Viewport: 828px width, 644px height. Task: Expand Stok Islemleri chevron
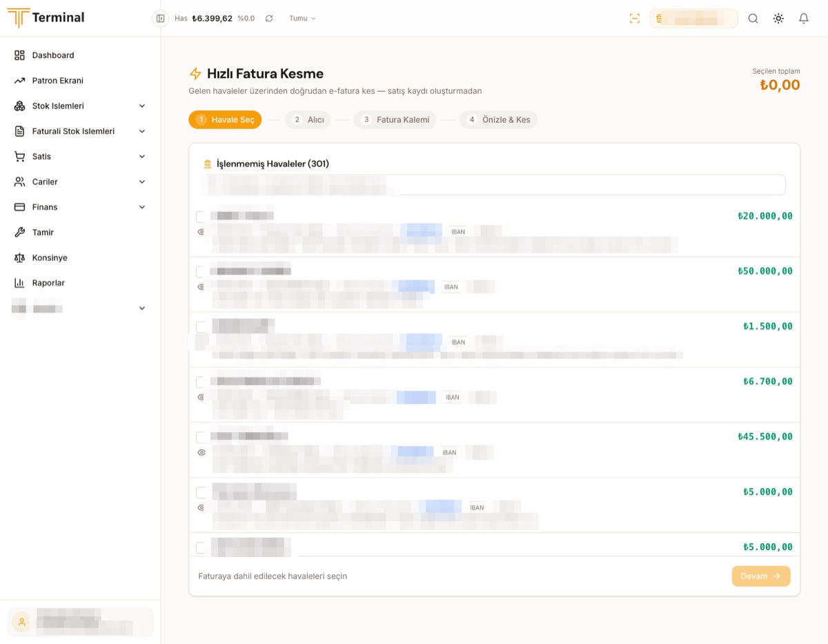coord(142,106)
